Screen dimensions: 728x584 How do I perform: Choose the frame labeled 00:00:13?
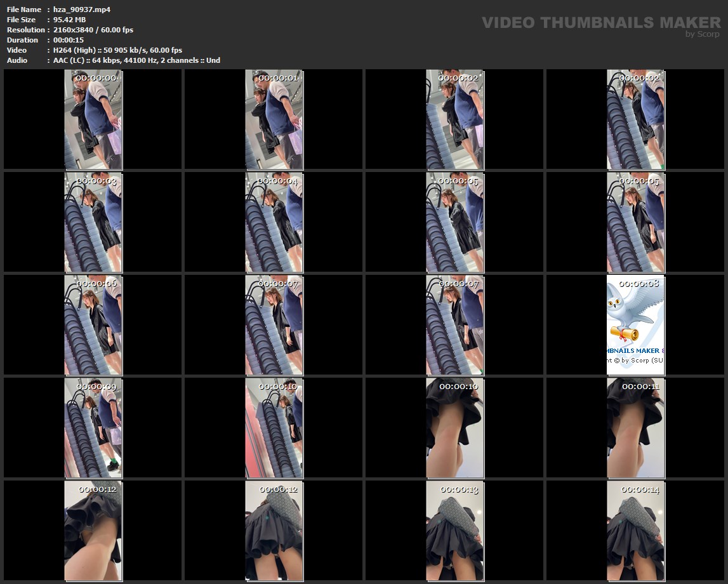coord(455,531)
